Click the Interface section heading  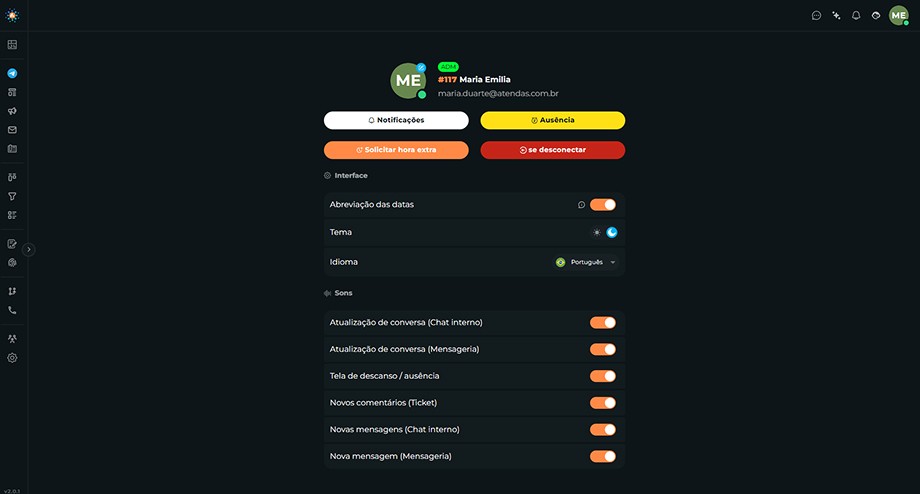point(351,175)
